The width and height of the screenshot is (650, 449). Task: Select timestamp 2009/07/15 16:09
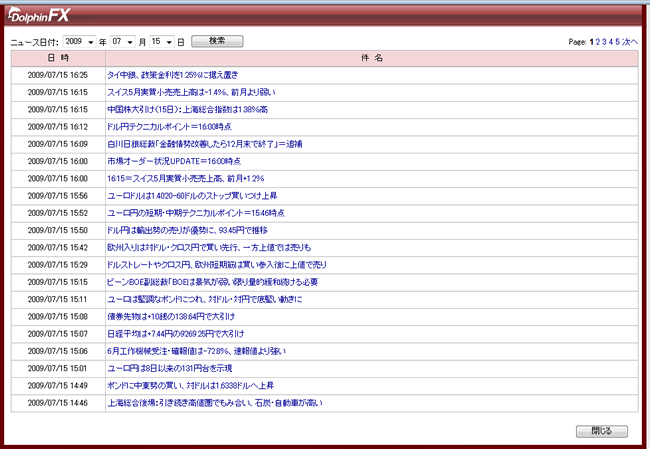coord(58,144)
